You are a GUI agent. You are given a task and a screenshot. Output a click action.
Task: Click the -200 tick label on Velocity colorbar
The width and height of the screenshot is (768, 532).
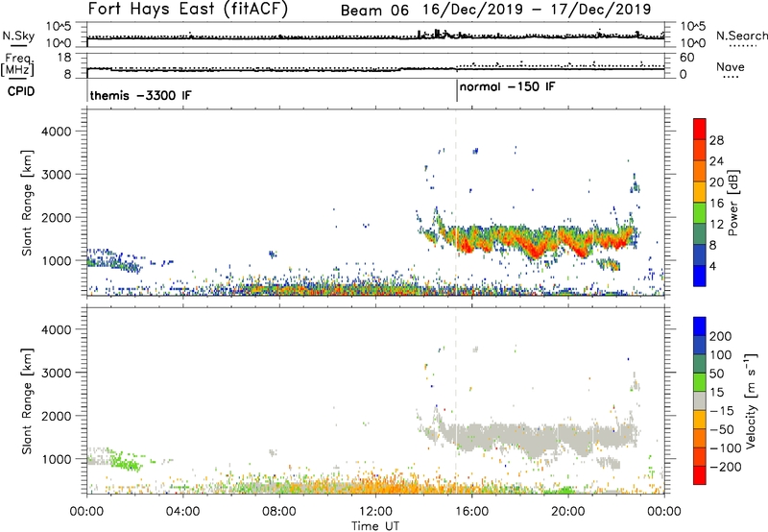pos(725,467)
